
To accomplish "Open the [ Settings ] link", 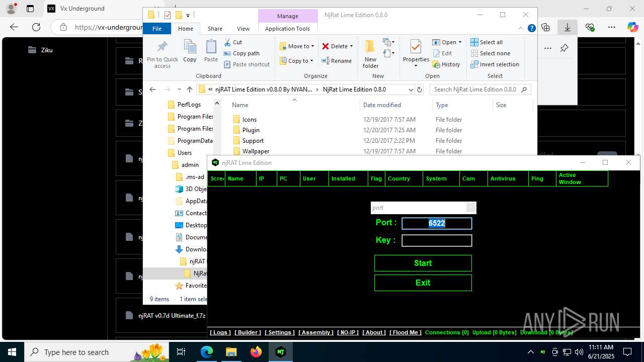I will tap(280, 332).
